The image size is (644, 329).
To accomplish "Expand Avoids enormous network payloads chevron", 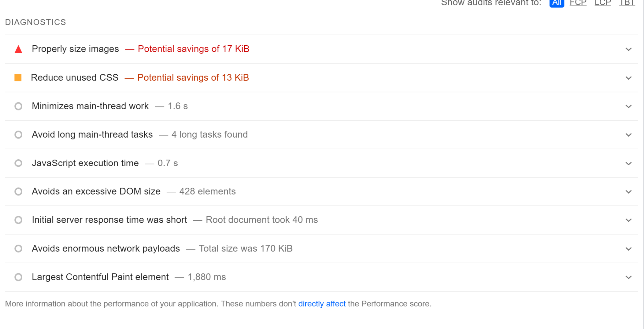I will [628, 249].
